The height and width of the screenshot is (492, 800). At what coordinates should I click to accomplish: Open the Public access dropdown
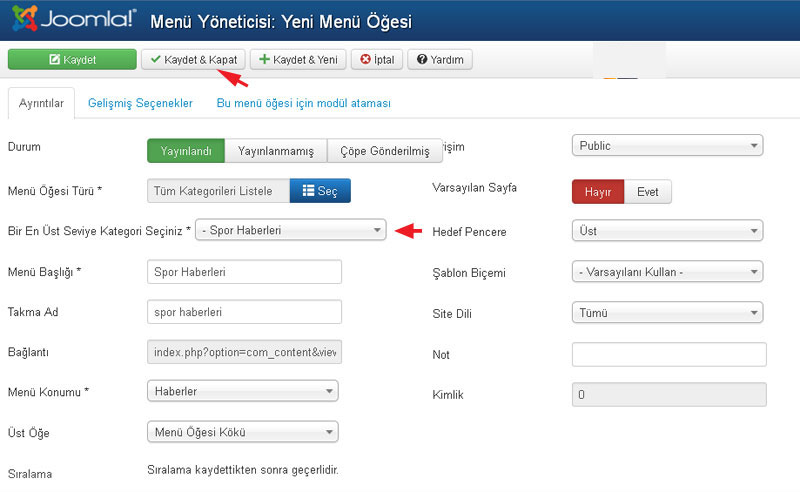pos(667,145)
